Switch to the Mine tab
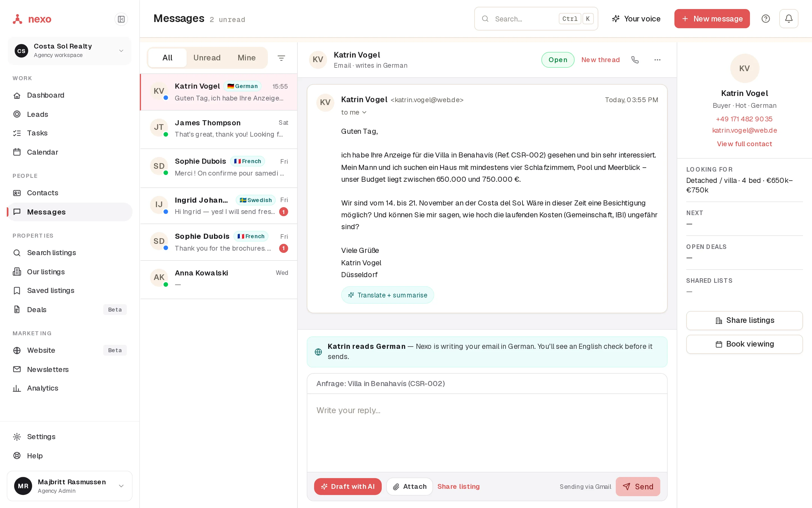 247,58
